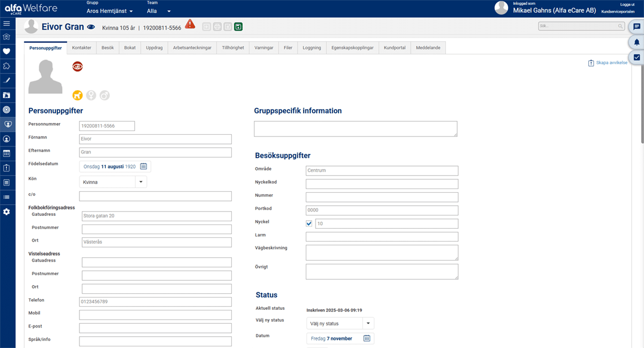Image resolution: width=644 pixels, height=348 pixels.
Task: Open notifications via the bell icon
Action: (636, 41)
